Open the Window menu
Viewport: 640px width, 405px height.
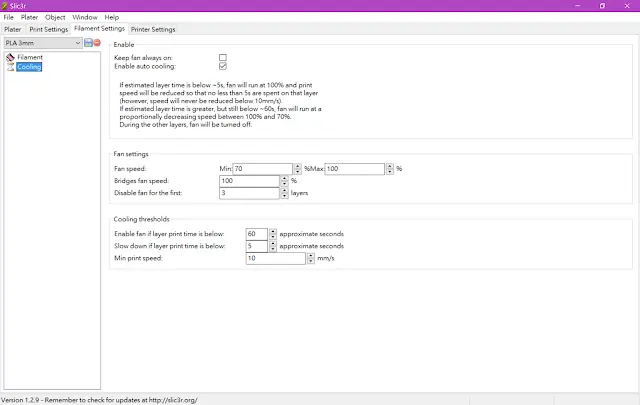85,17
